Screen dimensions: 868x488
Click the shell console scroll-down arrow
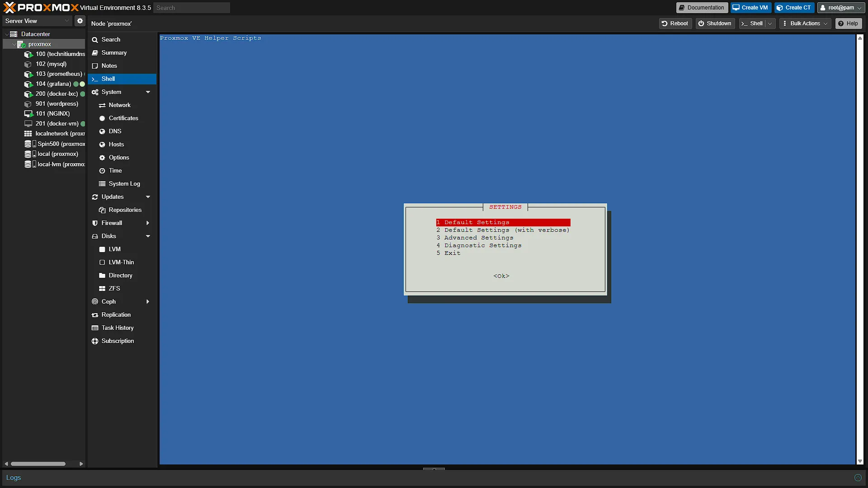tap(860, 461)
